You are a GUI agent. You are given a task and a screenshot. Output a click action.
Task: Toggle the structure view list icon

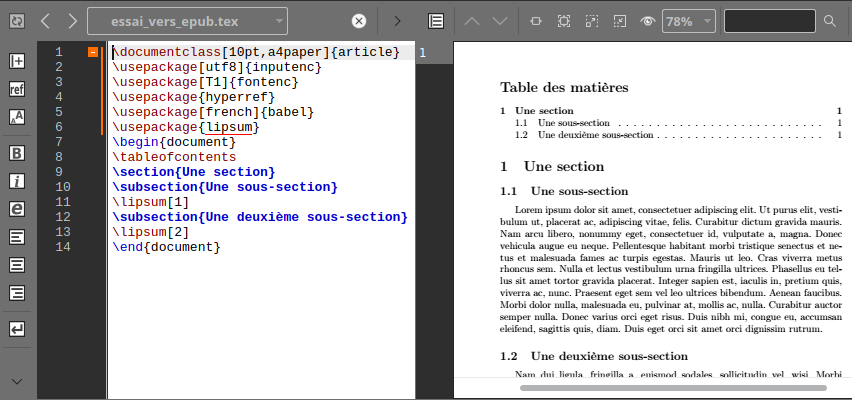click(436, 20)
